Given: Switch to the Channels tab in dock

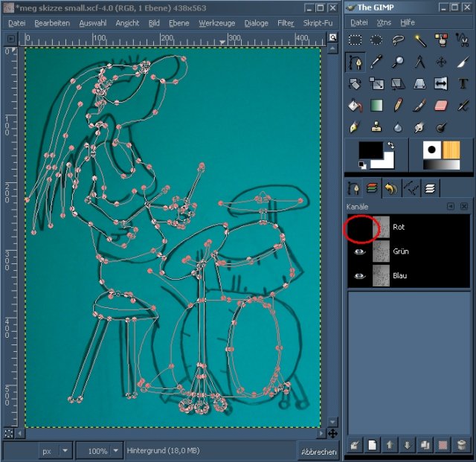Looking at the screenshot, I should 372,188.
